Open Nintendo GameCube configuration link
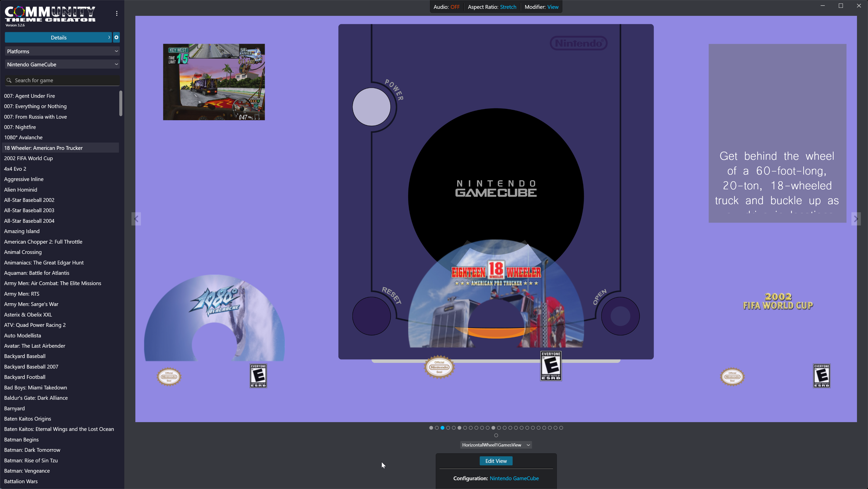This screenshot has height=489, width=868. point(514,478)
